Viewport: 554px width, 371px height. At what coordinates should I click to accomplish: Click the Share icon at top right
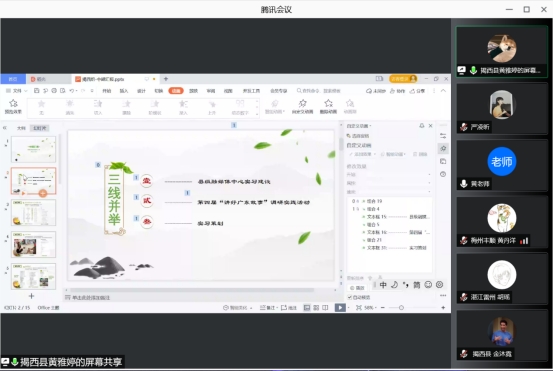(417, 91)
